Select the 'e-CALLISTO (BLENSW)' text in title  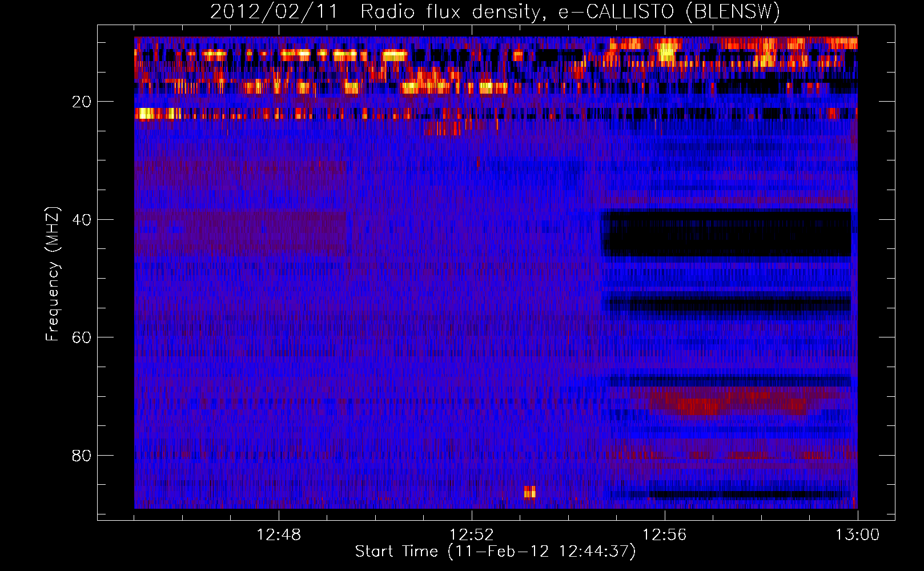point(669,12)
